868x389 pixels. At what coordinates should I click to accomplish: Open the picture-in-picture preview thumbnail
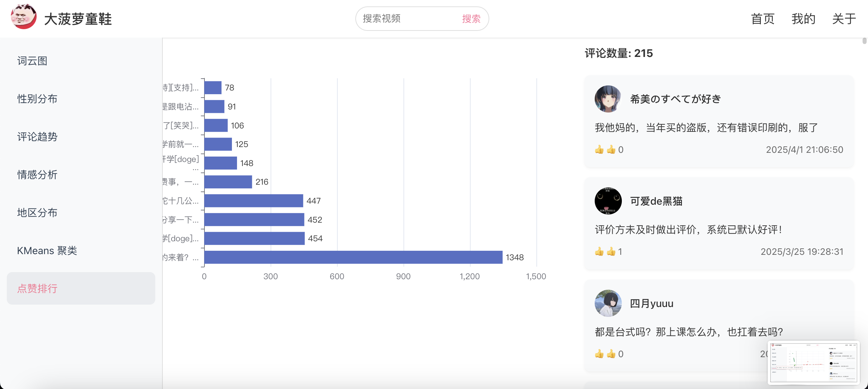(813, 362)
